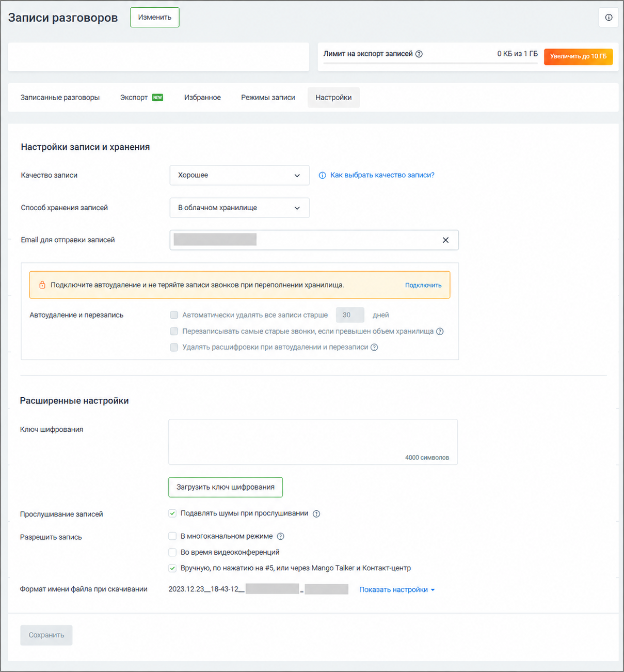Click the 0 КБ из 1 ГБ value
This screenshot has width=624, height=672.
517,54
